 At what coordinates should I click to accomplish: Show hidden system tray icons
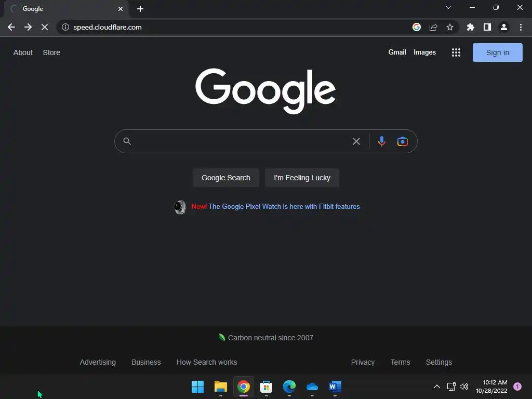[436, 387]
